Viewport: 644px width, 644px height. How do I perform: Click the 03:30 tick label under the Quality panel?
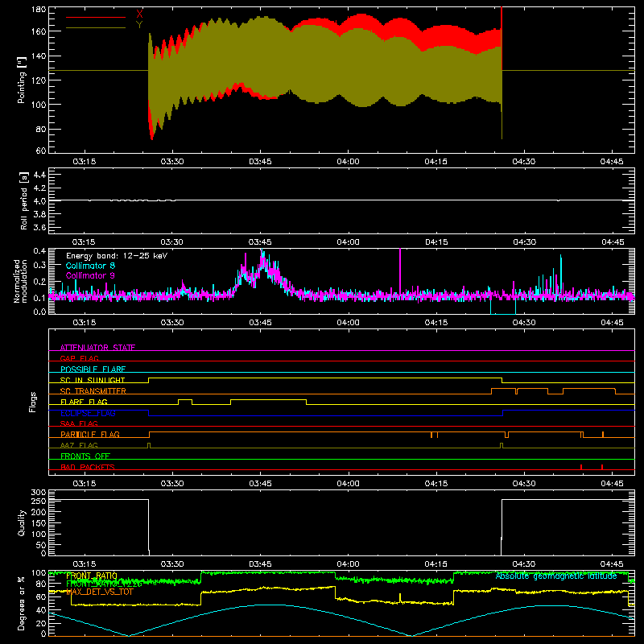point(172,564)
